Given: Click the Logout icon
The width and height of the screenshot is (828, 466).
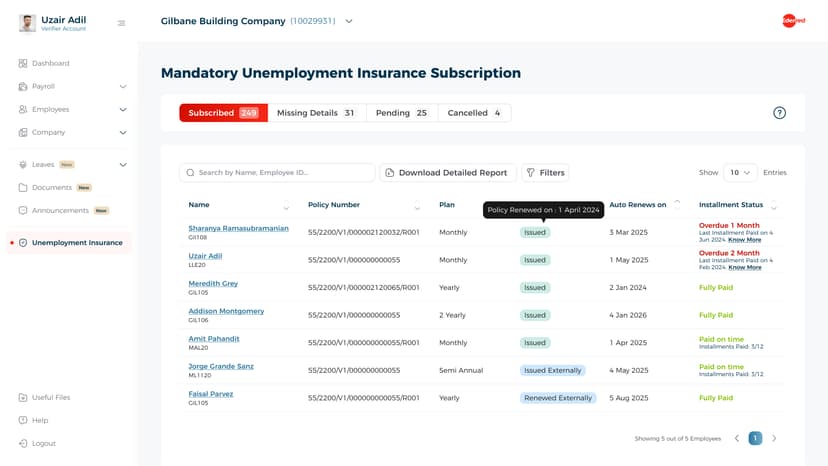Looking at the screenshot, I should pos(23,443).
